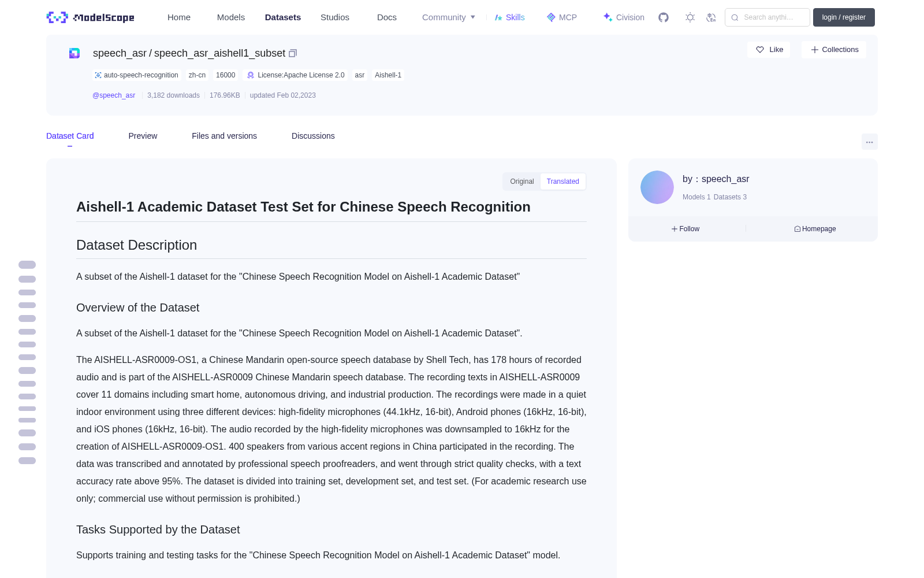Image resolution: width=924 pixels, height=578 pixels.
Task: Click the speech_asr_aishell1_subset dataset title
Action: tap(219, 53)
